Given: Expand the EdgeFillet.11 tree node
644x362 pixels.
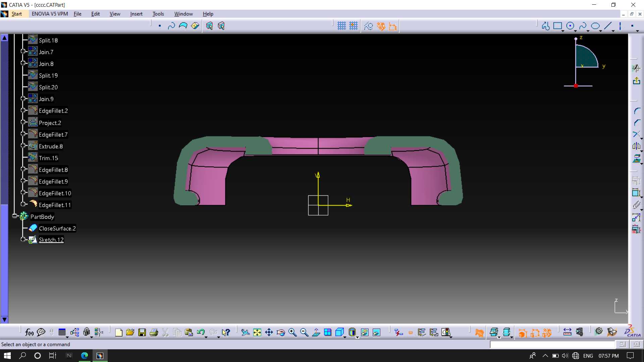Looking at the screenshot, I should (x=23, y=204).
